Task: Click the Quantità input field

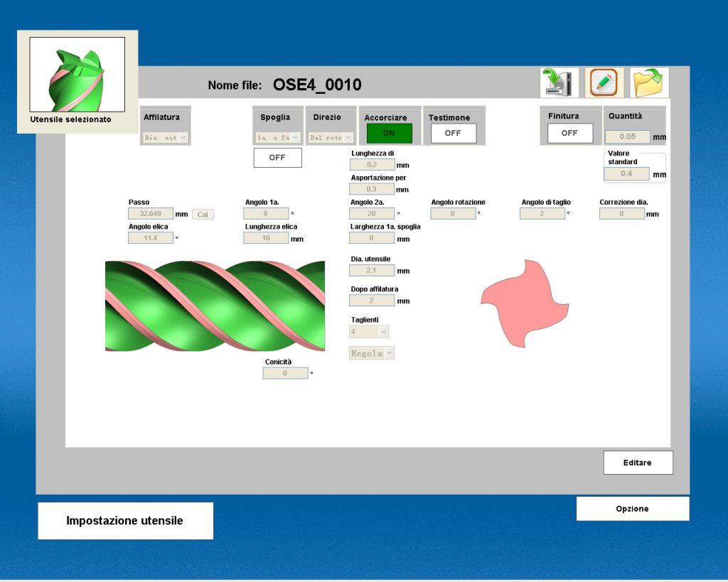Action: [627, 136]
